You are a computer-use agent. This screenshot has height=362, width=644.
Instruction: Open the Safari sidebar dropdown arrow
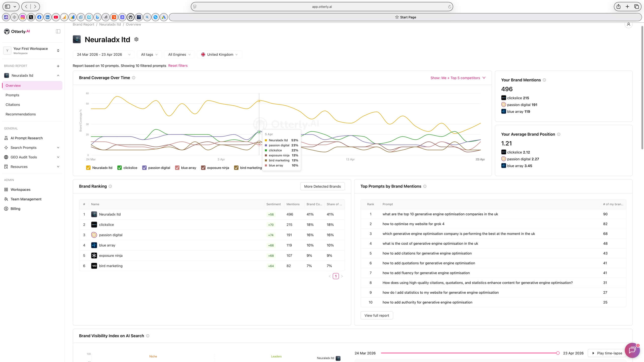point(15,7)
